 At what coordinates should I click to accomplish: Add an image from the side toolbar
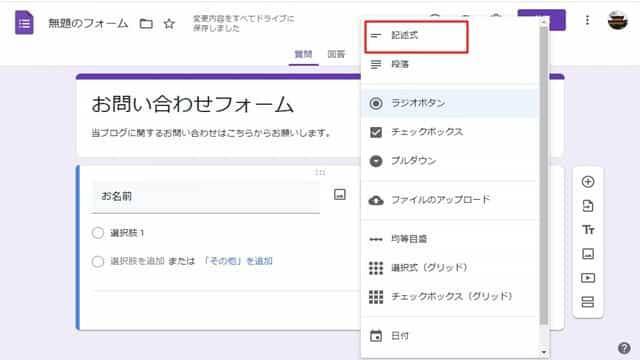[x=588, y=254]
